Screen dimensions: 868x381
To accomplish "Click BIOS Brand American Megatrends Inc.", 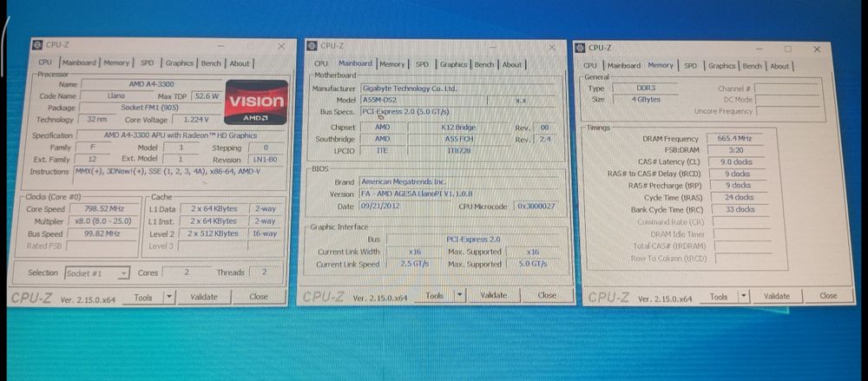I will pyautogui.click(x=457, y=181).
